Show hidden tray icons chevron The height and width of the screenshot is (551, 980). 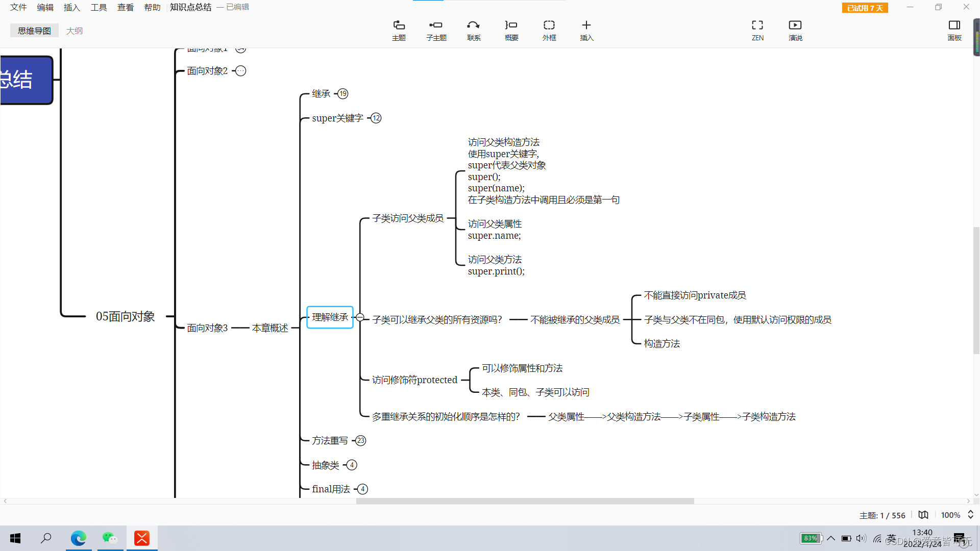click(831, 538)
